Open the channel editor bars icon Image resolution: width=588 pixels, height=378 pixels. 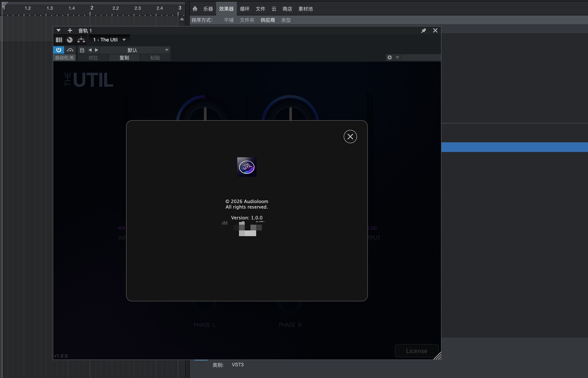coord(59,40)
